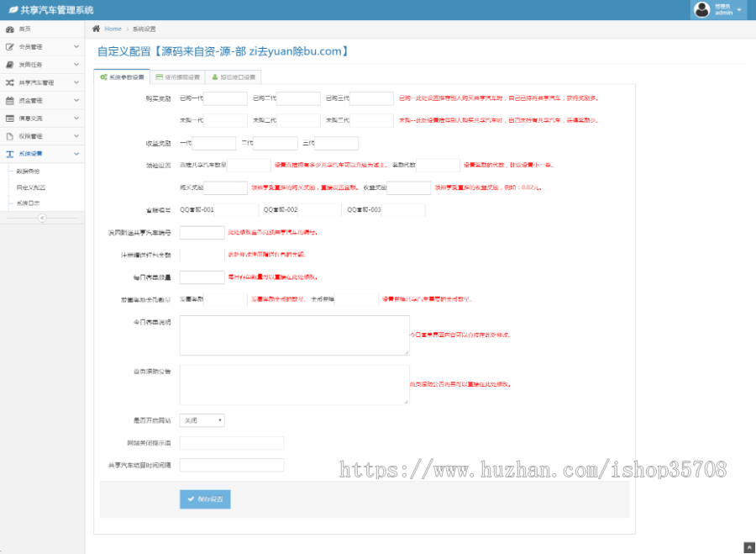Click the 系统设置 gear-text icon
756x554 pixels.
point(9,153)
